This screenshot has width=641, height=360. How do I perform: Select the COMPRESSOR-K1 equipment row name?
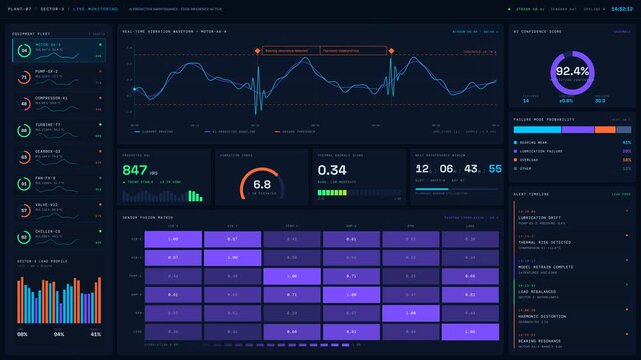(x=52, y=98)
